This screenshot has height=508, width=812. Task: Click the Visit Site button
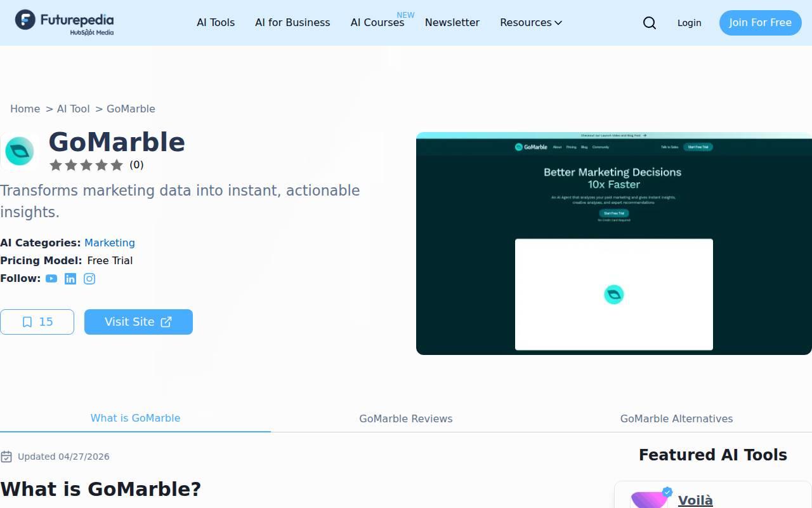(x=138, y=322)
